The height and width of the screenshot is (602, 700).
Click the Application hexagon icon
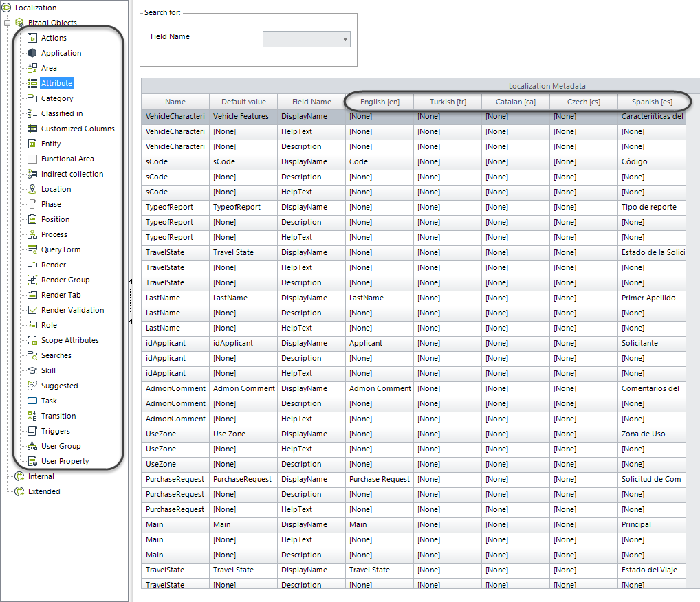(32, 53)
